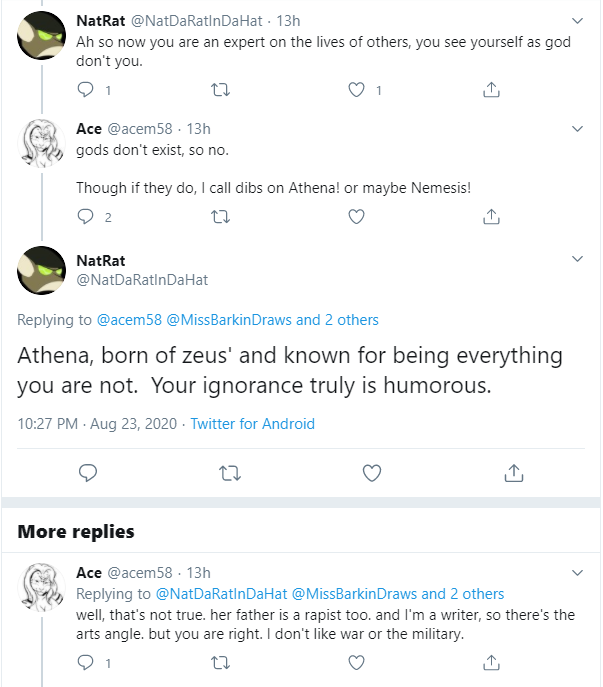The height and width of the screenshot is (687, 603).
Task: Open @MissBarkinDraws mention in main tweet's reply line
Action: (x=229, y=320)
